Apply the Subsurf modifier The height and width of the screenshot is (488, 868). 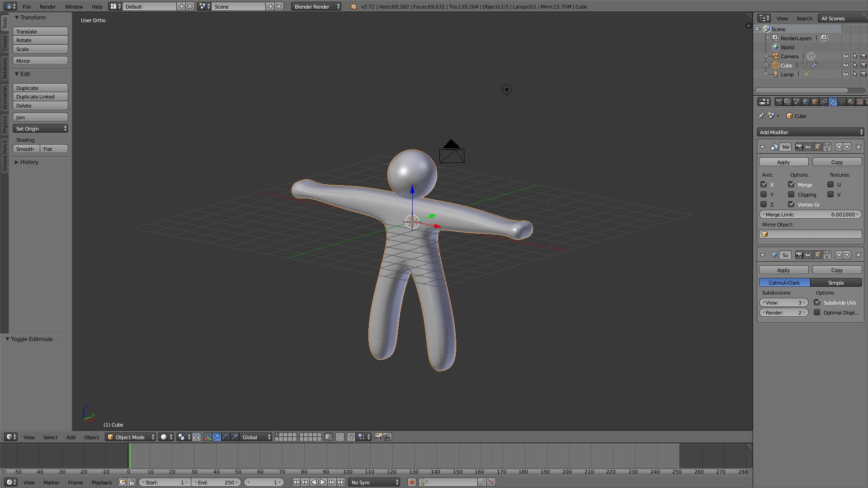coord(783,270)
